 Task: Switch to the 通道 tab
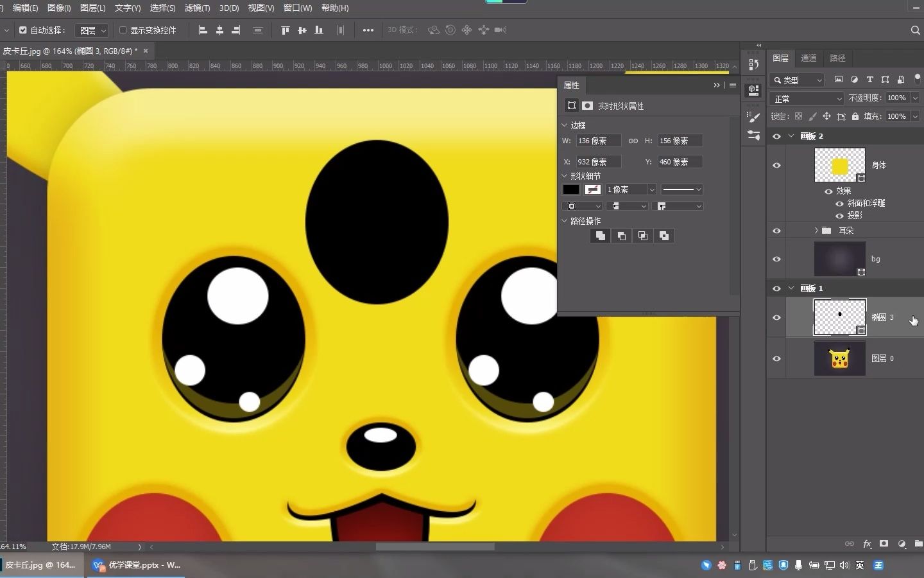(x=809, y=58)
